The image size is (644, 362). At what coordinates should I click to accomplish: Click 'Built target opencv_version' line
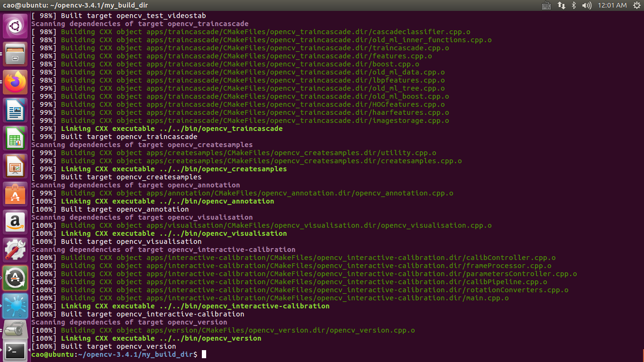tap(104, 346)
